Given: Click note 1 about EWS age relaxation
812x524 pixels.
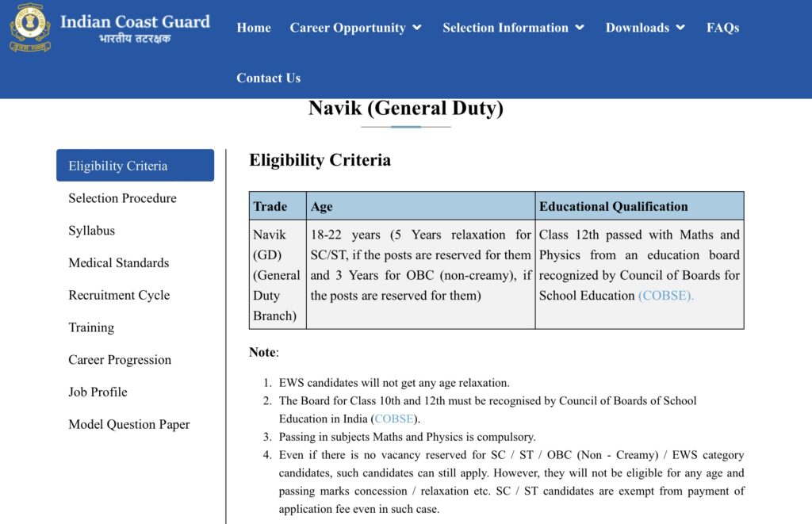Looking at the screenshot, I should (x=394, y=383).
